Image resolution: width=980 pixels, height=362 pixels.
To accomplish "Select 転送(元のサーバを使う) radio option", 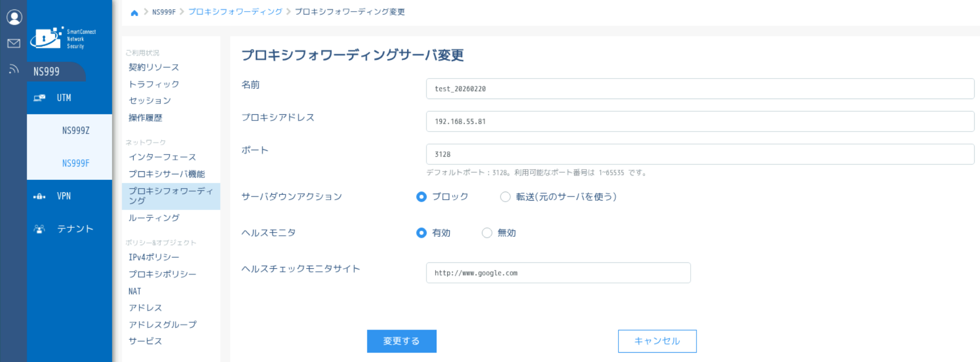I will [505, 197].
